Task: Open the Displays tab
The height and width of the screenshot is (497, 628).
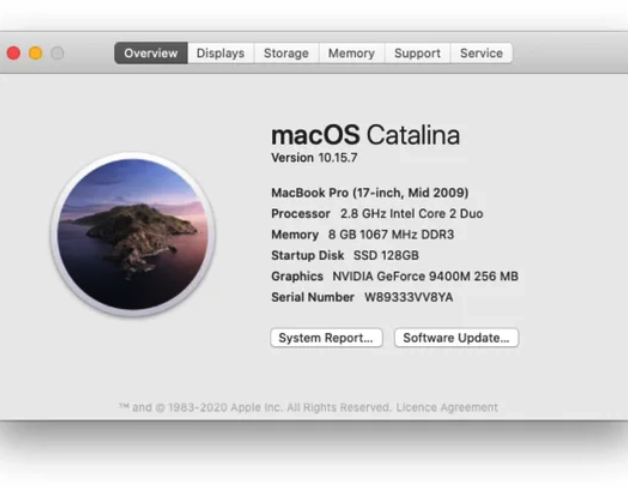Action: pos(220,53)
